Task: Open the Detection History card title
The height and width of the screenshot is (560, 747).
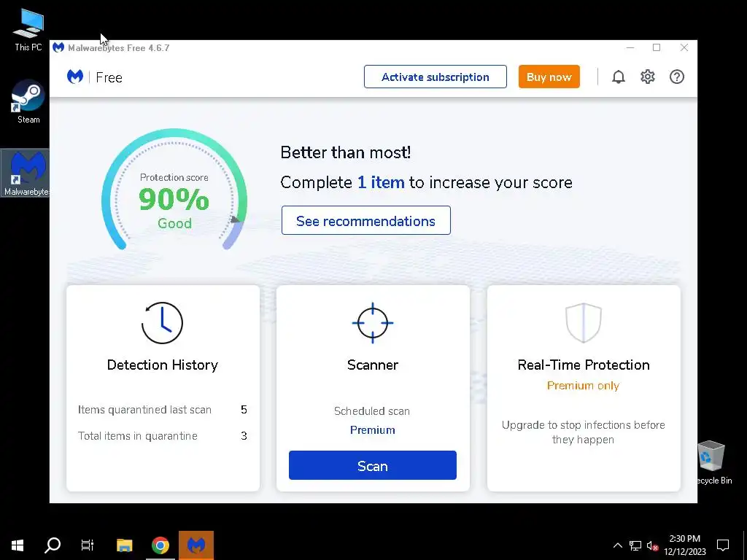Action: coord(163,365)
